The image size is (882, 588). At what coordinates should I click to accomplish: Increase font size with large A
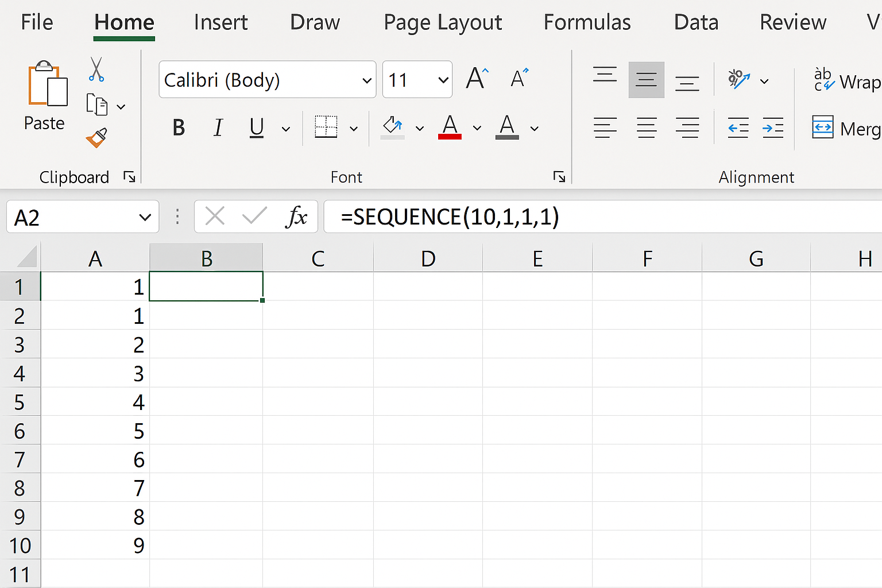(x=477, y=78)
